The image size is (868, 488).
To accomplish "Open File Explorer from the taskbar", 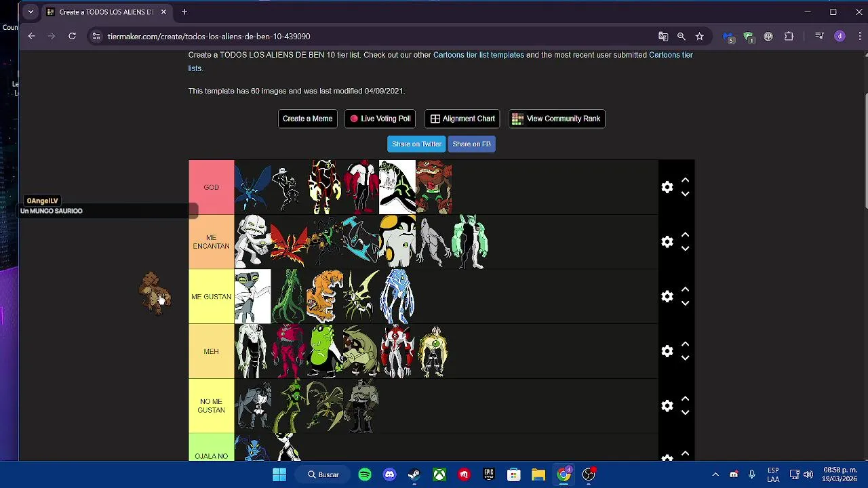I will pyautogui.click(x=538, y=474).
